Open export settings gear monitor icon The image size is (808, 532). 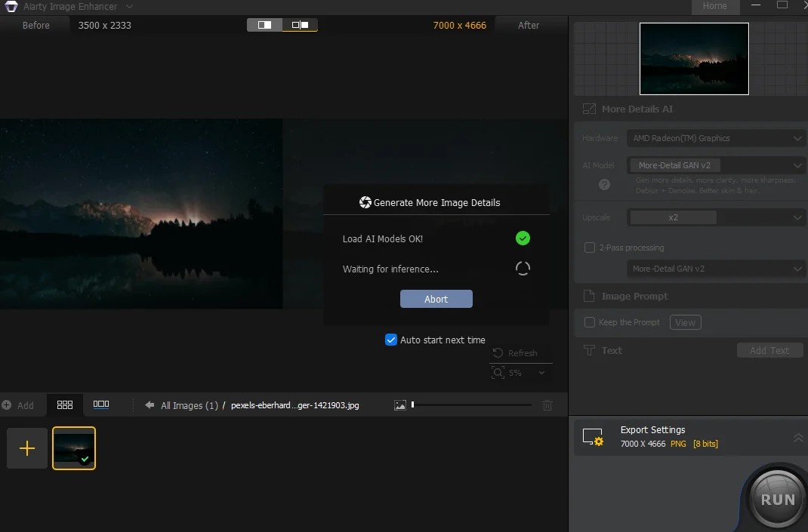click(x=593, y=437)
